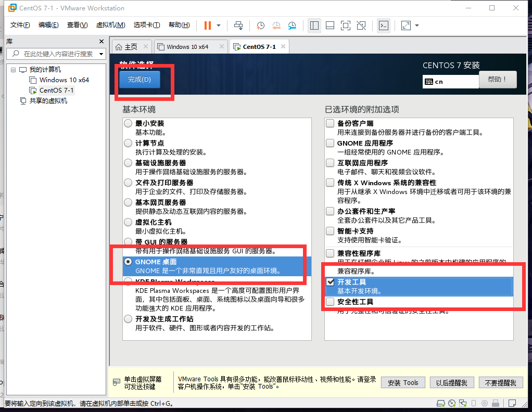Image resolution: width=532 pixels, height=412 pixels.
Task: Select the GNOME 桌面 radio button
Action: 128,262
